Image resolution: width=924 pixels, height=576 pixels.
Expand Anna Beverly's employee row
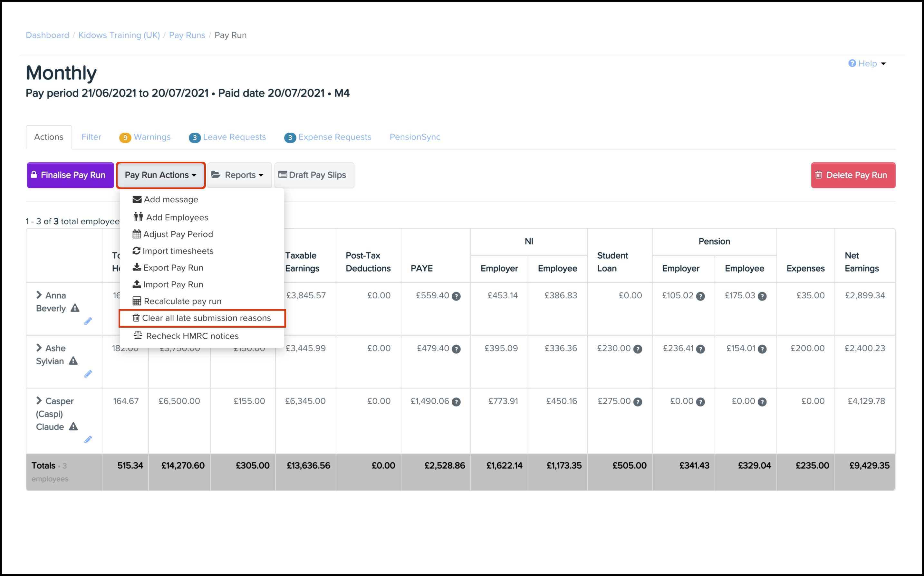39,295
